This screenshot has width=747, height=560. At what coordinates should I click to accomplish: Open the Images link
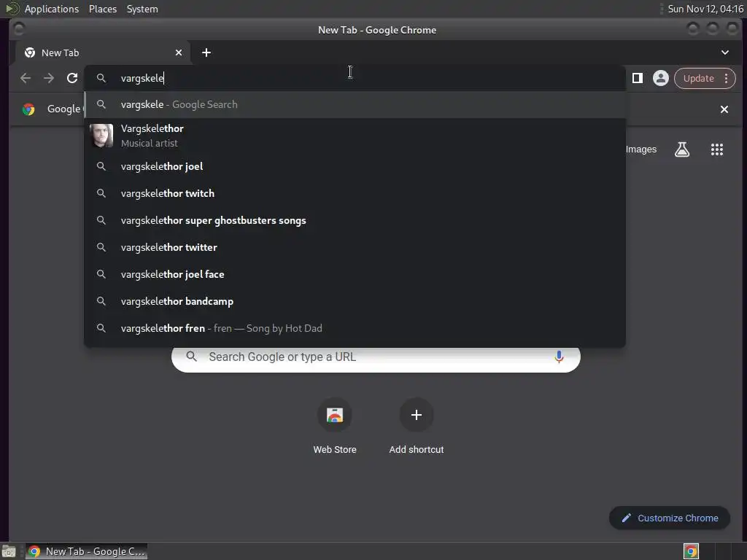[640, 149]
